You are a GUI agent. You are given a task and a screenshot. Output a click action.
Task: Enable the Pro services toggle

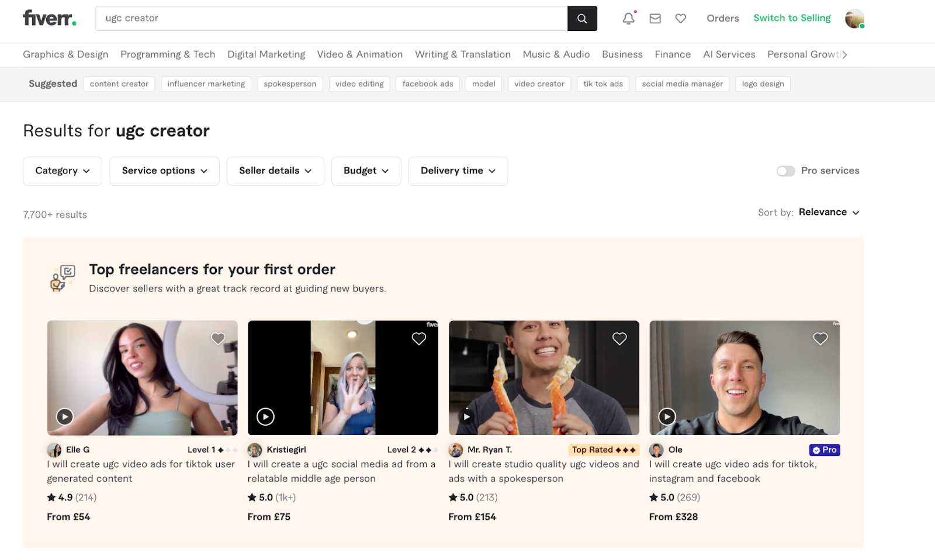786,171
